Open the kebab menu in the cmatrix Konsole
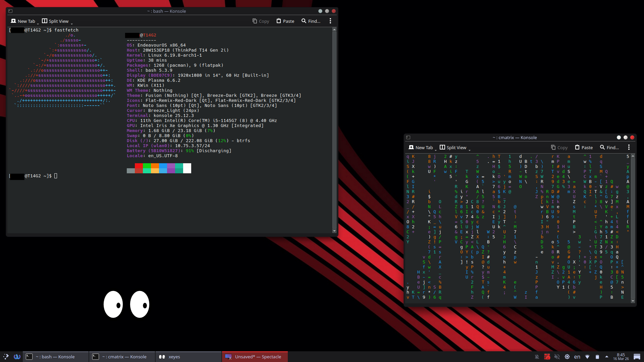Image resolution: width=644 pixels, height=362 pixels. point(629,147)
